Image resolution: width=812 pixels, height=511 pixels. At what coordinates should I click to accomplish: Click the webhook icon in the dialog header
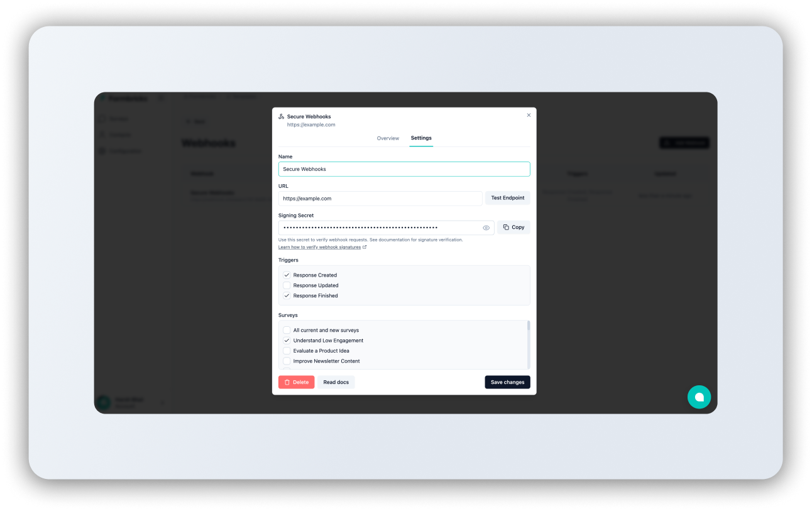(x=280, y=116)
